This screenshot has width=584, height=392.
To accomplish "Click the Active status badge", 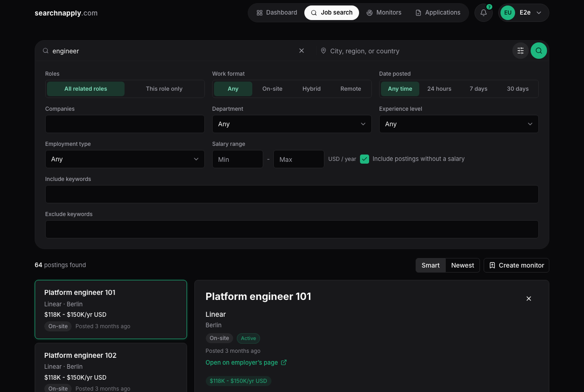I will [249, 338].
